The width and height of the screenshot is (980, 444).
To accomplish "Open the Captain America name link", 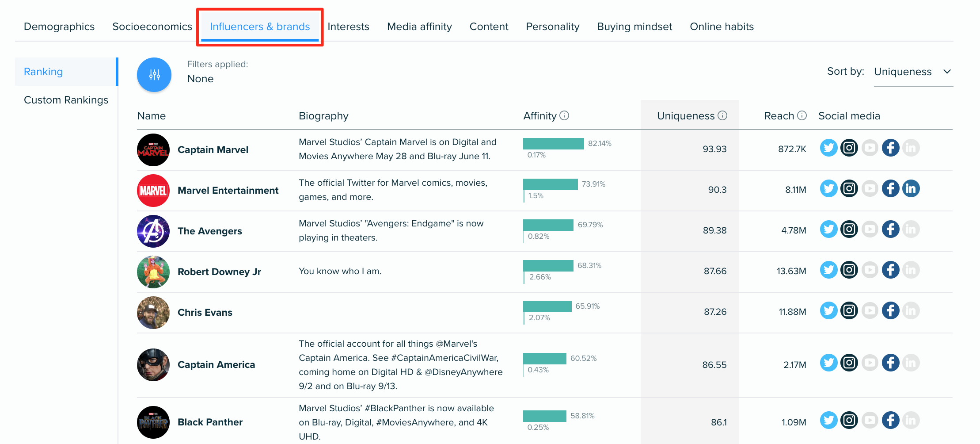I will click(217, 365).
